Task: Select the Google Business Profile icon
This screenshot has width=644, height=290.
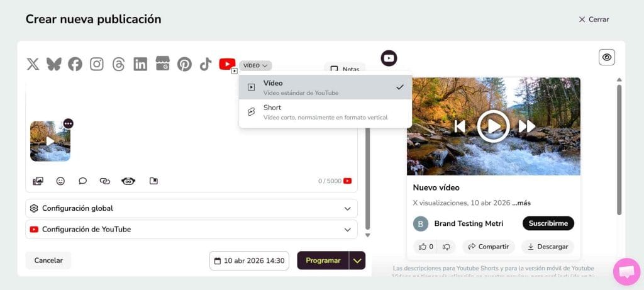Action: (163, 64)
